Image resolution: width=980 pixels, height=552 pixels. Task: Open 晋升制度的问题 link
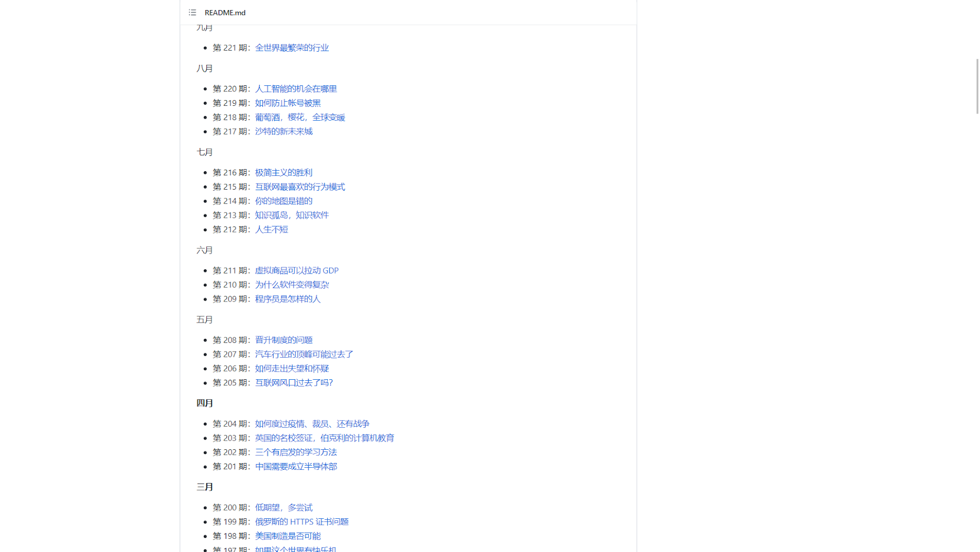(283, 340)
